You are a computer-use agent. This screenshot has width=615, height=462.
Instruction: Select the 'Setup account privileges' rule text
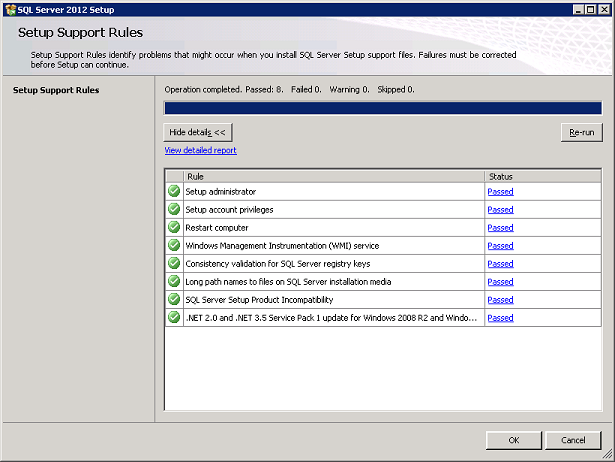(x=229, y=210)
